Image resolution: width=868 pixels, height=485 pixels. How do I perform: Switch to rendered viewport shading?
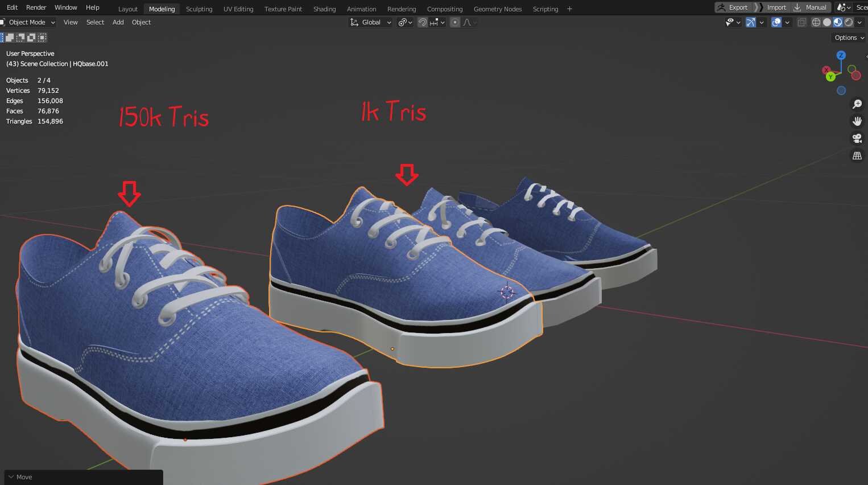(x=849, y=22)
